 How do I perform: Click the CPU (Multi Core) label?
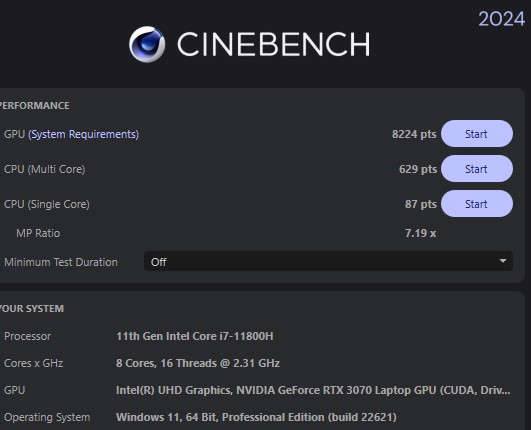pyautogui.click(x=44, y=169)
